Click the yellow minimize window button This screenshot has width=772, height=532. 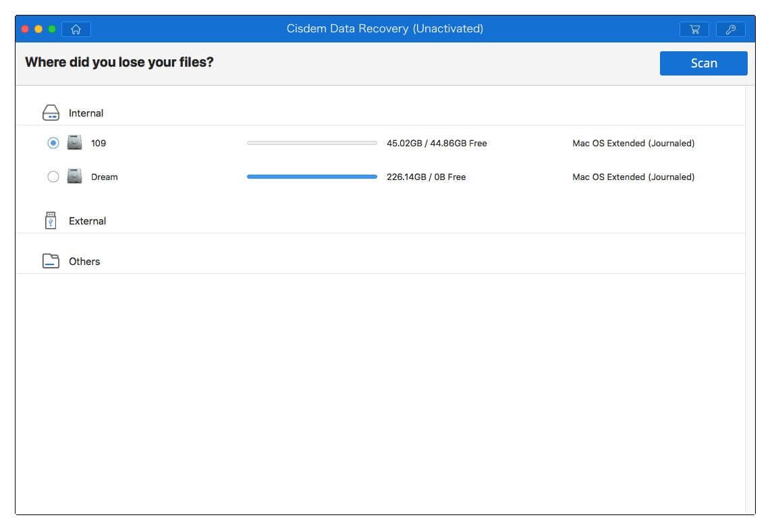click(38, 29)
